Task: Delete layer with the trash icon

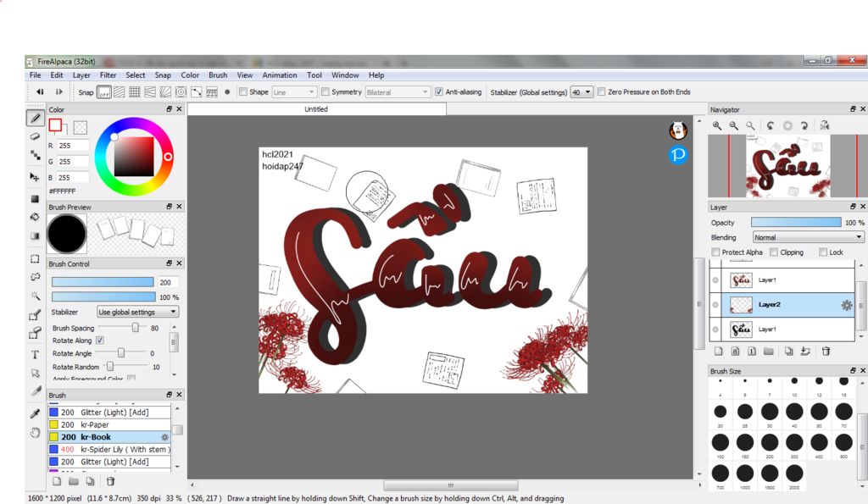Action: click(x=826, y=352)
